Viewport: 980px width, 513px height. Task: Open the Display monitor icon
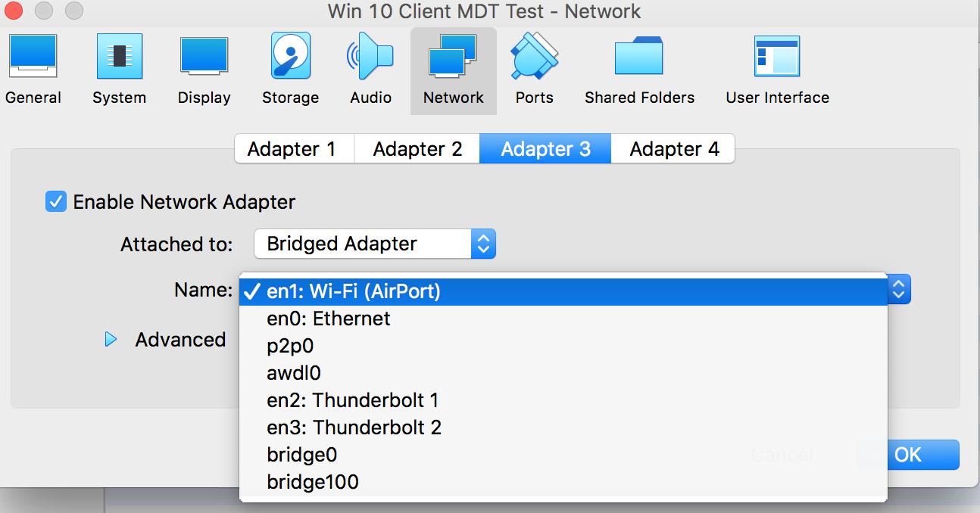tap(204, 57)
